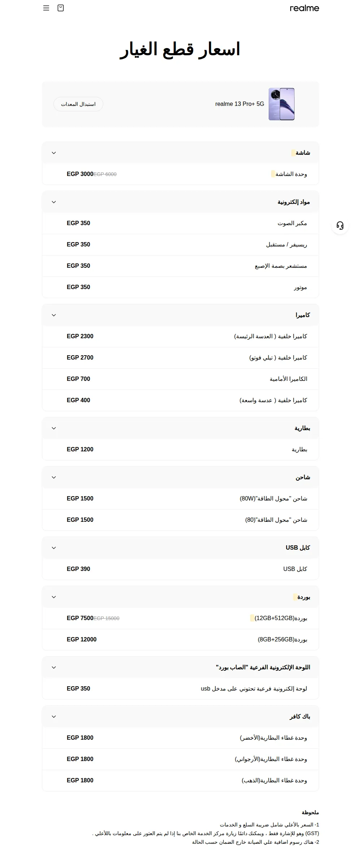Click the realme logo
Viewport: 361px width, 868px height.
click(304, 8)
